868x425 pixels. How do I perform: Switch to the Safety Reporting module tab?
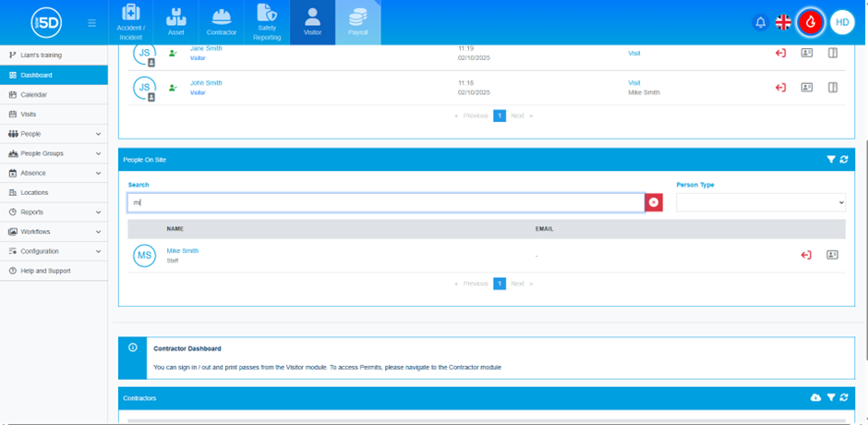pos(267,22)
